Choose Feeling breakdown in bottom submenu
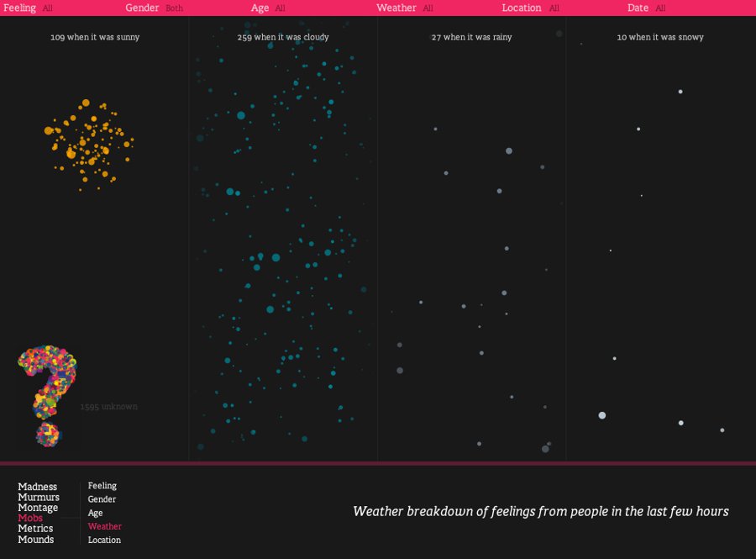Image resolution: width=756 pixels, height=559 pixels. click(102, 486)
